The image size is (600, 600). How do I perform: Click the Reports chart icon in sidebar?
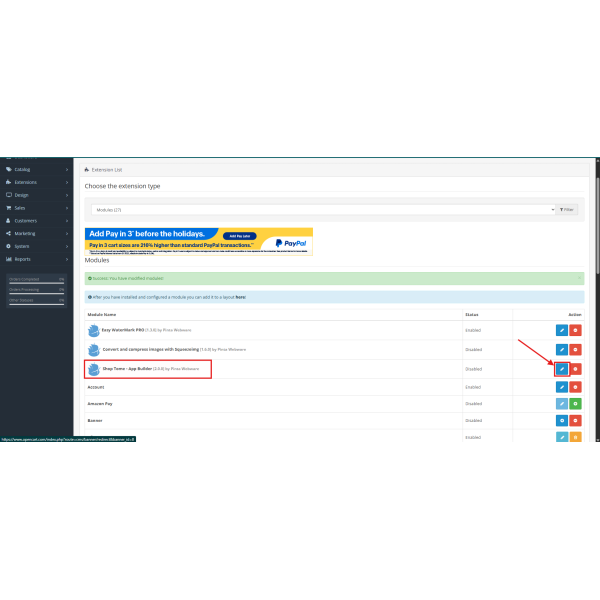pos(8,259)
